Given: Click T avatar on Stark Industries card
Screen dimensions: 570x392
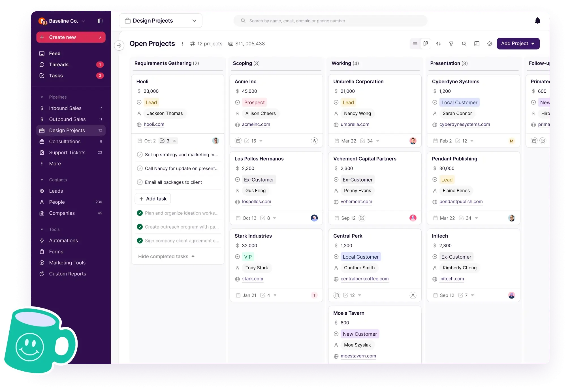Looking at the screenshot, I should 314,295.
